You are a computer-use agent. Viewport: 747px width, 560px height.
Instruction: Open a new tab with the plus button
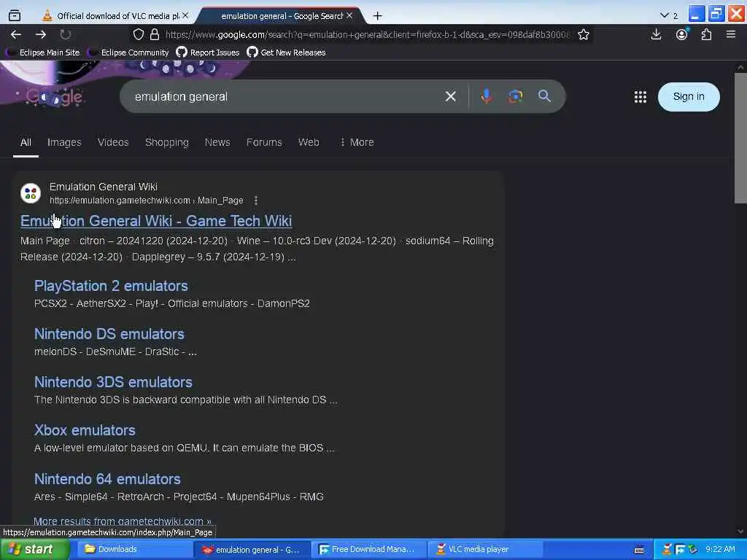click(x=377, y=16)
